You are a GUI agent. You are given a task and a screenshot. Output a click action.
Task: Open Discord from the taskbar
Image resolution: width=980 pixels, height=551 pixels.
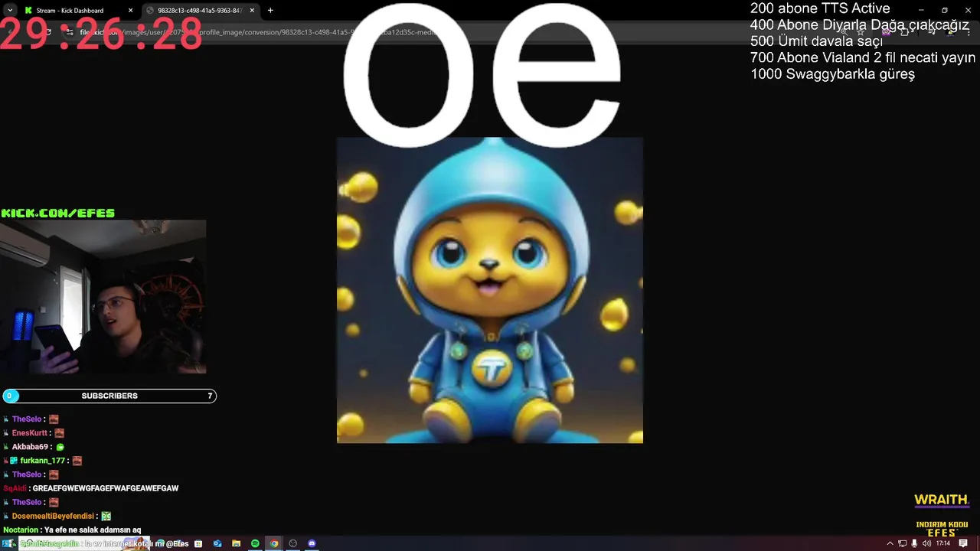pos(312,543)
